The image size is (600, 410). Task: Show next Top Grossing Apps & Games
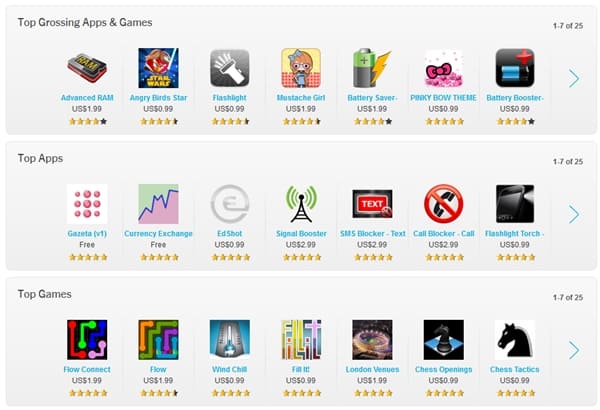point(574,78)
